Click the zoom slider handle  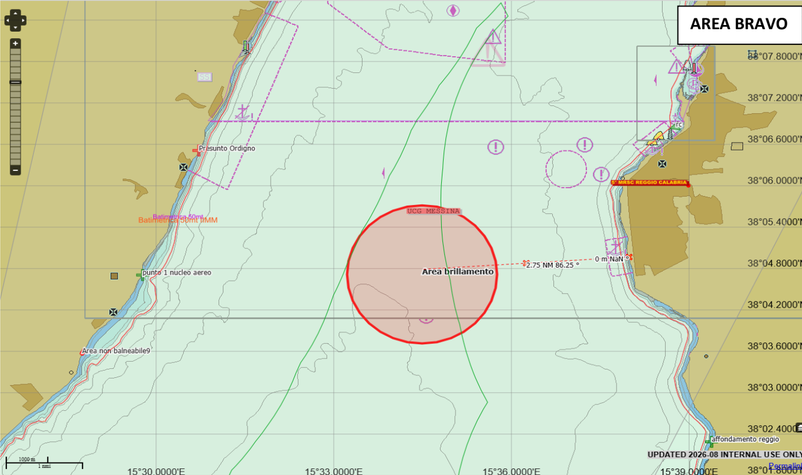(x=15, y=82)
